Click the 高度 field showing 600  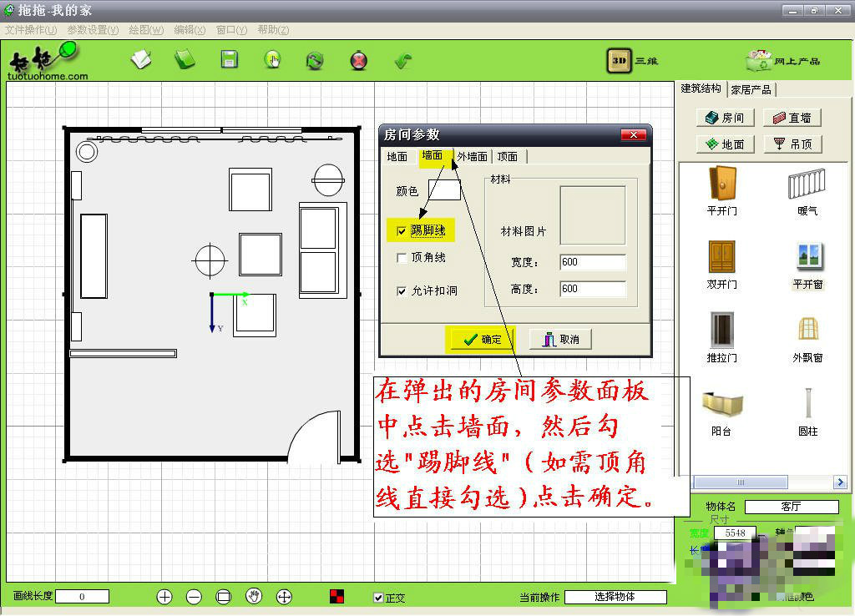pyautogui.click(x=594, y=289)
